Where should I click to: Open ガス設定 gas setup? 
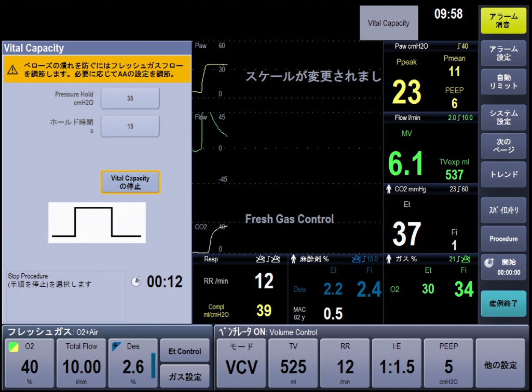point(185,376)
